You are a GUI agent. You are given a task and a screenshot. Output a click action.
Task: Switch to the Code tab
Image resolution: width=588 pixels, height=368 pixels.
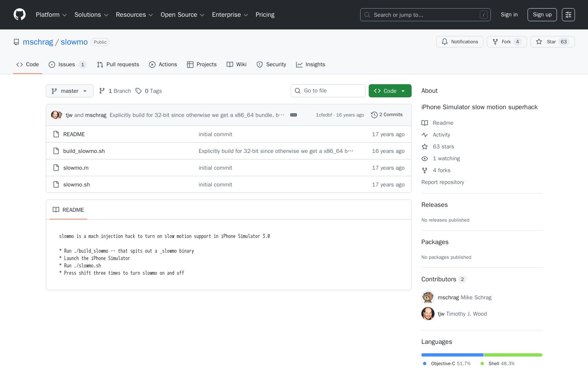coord(27,65)
